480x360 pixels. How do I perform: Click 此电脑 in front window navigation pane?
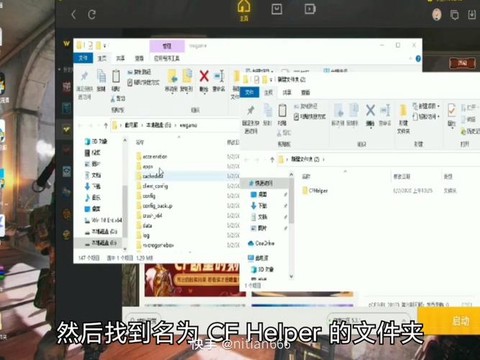[258, 258]
